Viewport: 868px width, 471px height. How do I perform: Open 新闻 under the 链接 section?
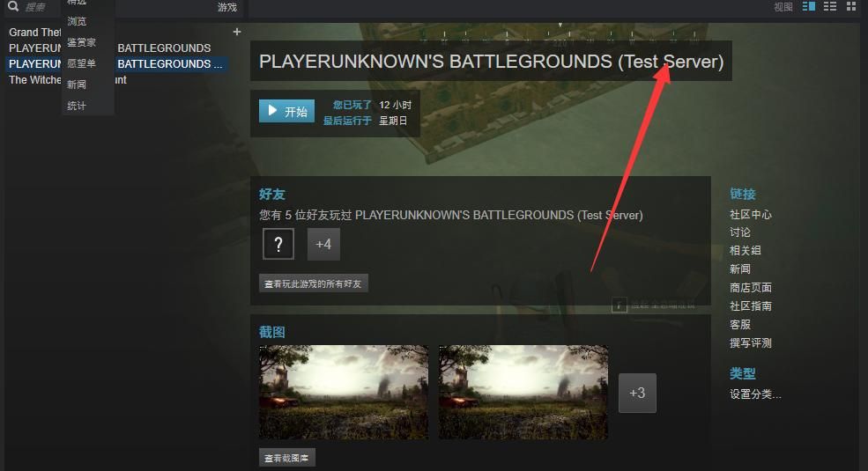pyautogui.click(x=740, y=269)
